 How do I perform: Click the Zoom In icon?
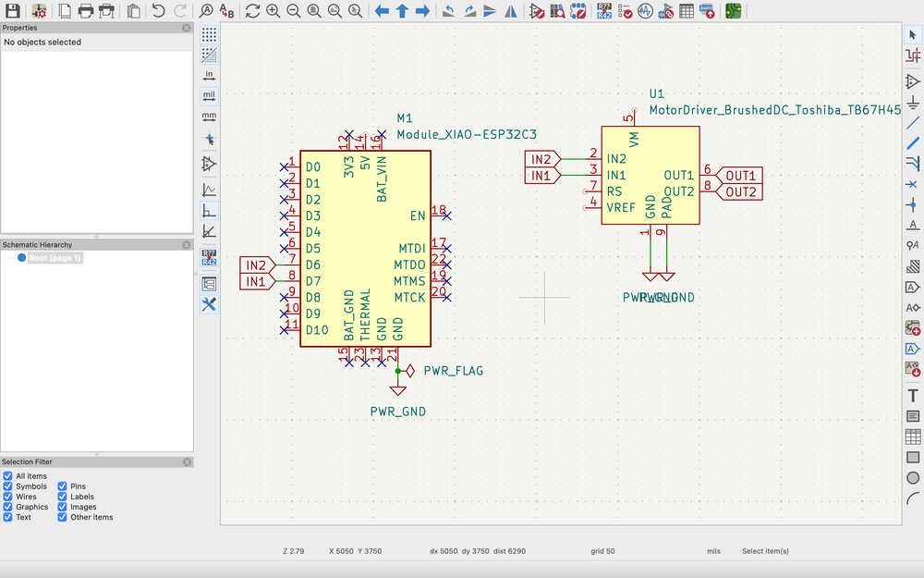[274, 11]
